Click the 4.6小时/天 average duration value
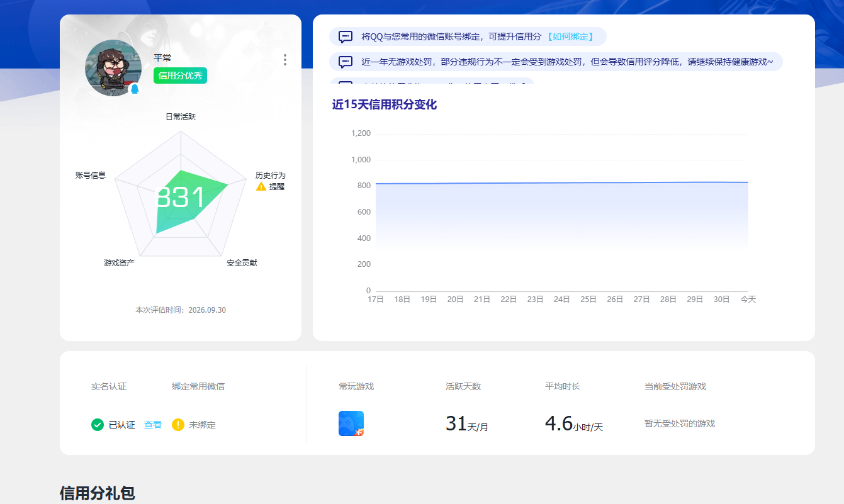 coord(574,423)
